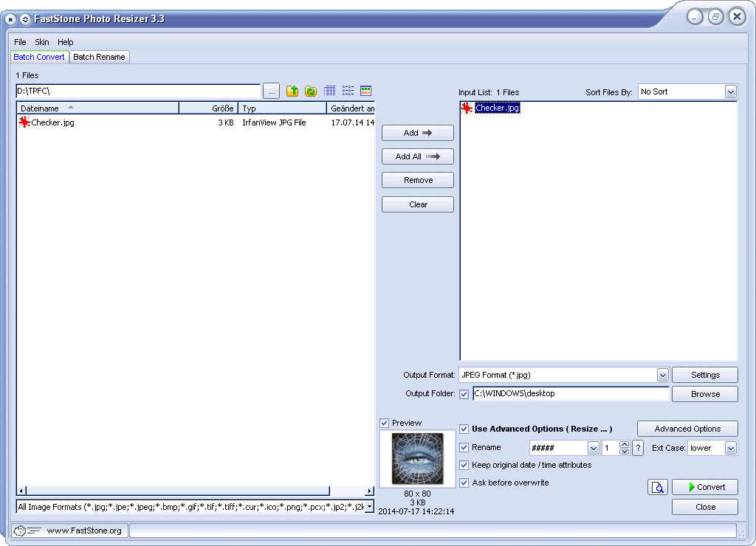
Task: Click the title bar up-down arrows icon
Action: (x=25, y=19)
